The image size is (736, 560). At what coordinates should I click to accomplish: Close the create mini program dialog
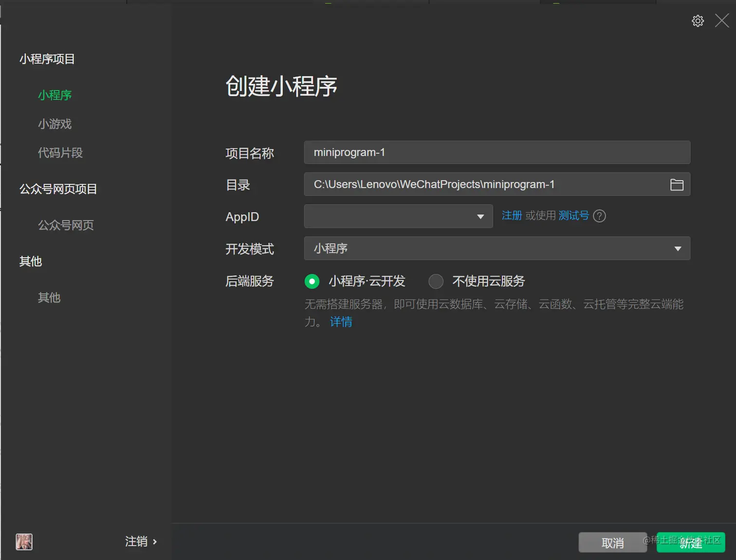pyautogui.click(x=721, y=20)
